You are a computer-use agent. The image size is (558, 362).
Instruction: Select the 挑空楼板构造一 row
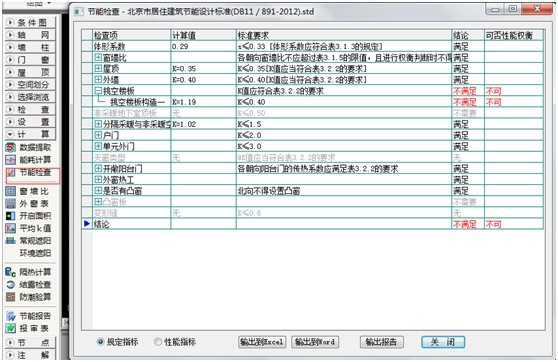312,102
